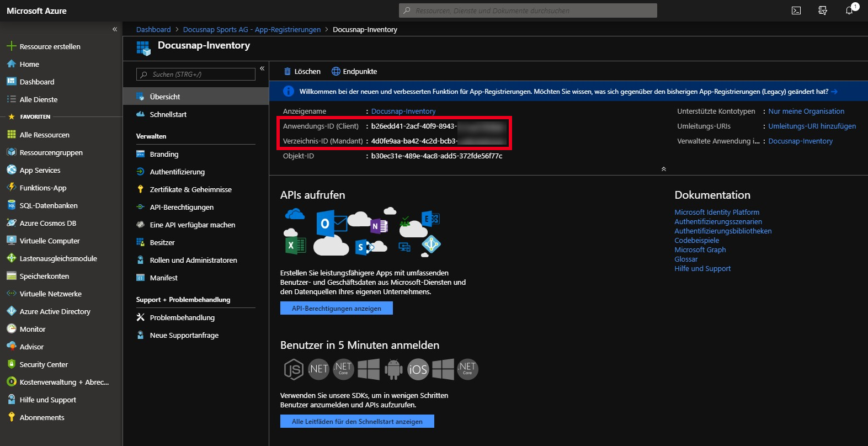Open Kostenverwaltung + Abrechnung icon
The height and width of the screenshot is (446, 868).
(11, 382)
